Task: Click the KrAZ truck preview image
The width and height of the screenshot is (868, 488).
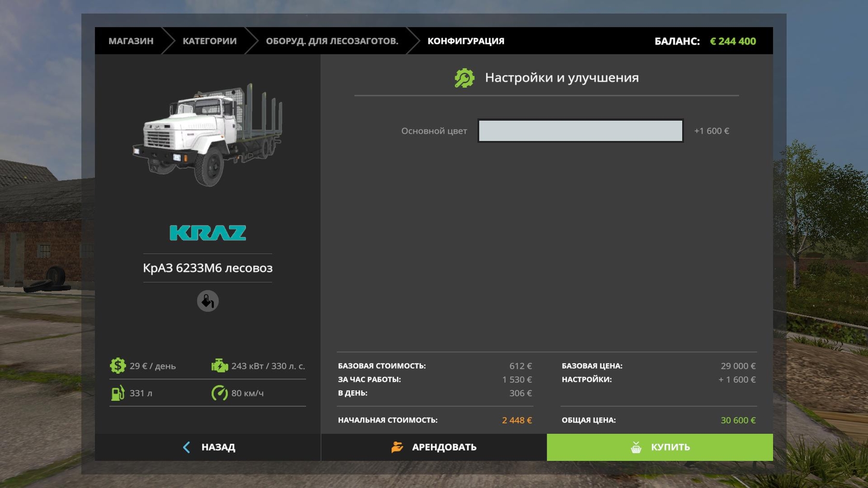Action: click(x=208, y=135)
